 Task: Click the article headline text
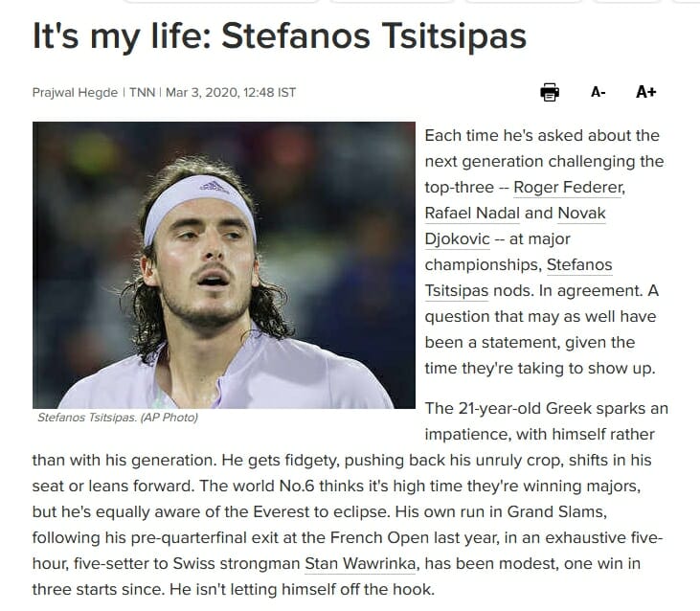coord(280,35)
